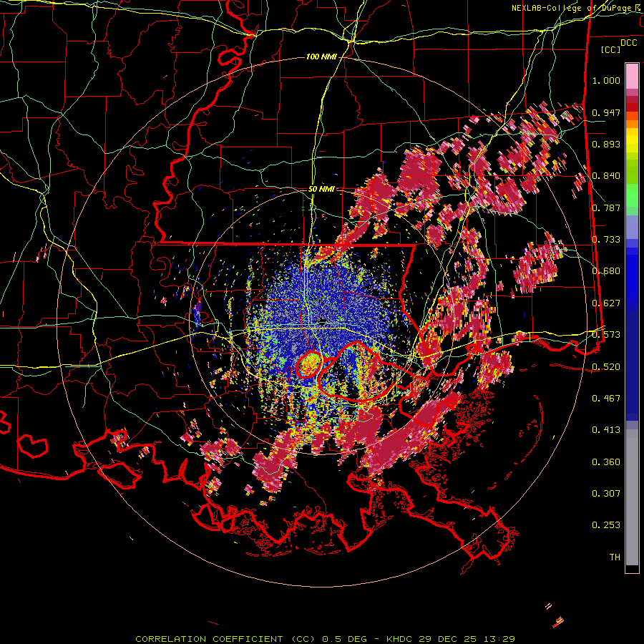
Task: Click the DCC product label
Action: click(628, 43)
